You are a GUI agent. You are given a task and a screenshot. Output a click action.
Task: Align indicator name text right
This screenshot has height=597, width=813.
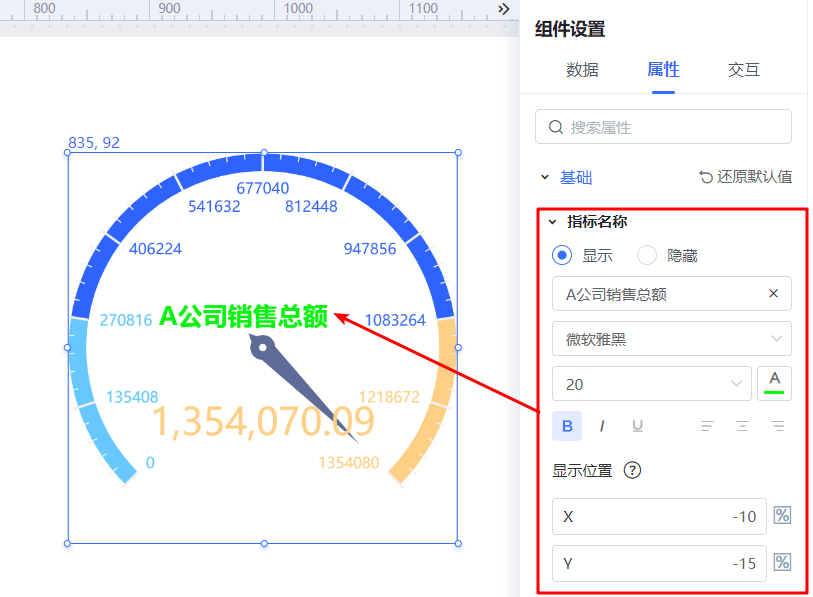[777, 426]
